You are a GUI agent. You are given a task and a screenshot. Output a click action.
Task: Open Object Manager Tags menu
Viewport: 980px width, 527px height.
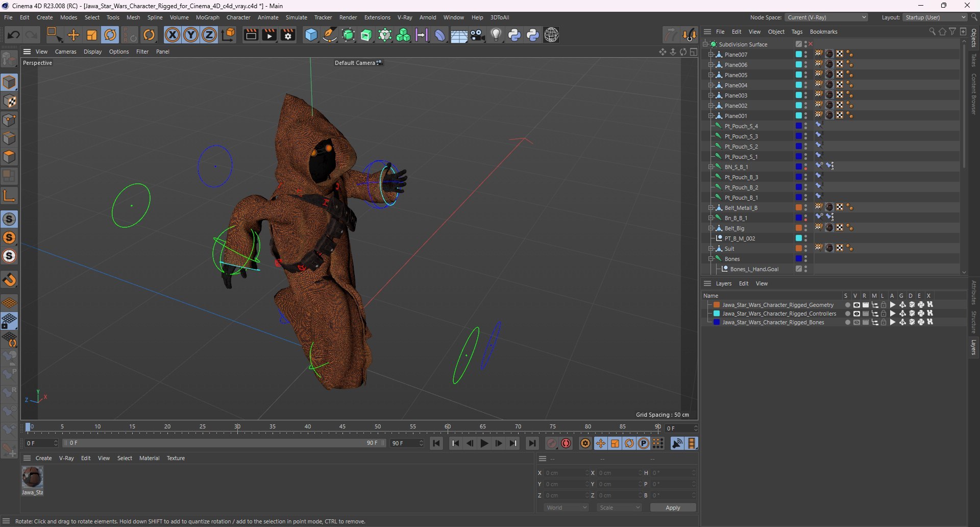pyautogui.click(x=797, y=32)
